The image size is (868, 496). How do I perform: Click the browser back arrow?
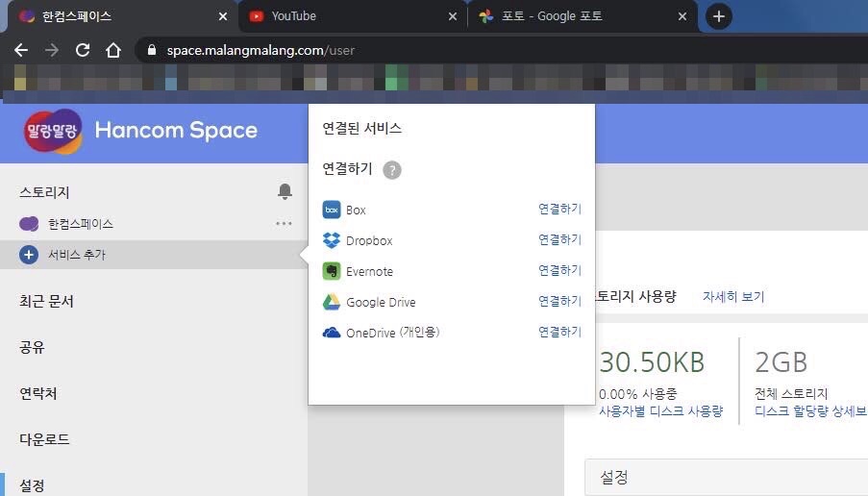[21, 50]
